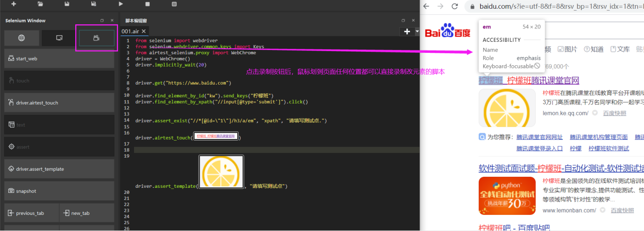This screenshot has height=231, width=644.
Task: Click the driver.implicitly_wait(20) code line
Action: (171, 65)
